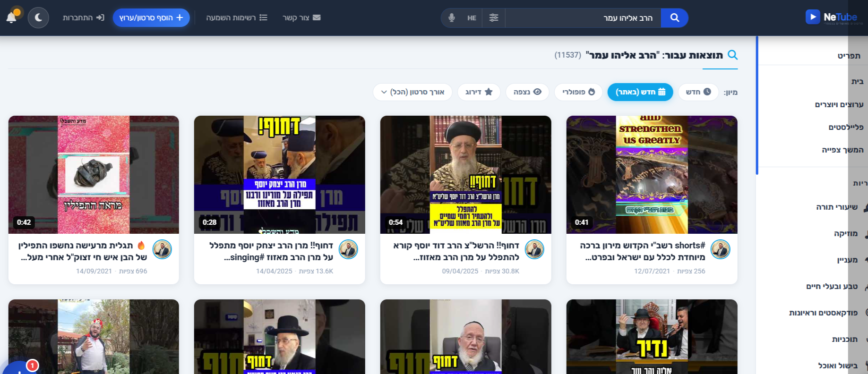Screen dimensions: 868x374
Task: Sort results by נצפה
Action: [x=527, y=92]
